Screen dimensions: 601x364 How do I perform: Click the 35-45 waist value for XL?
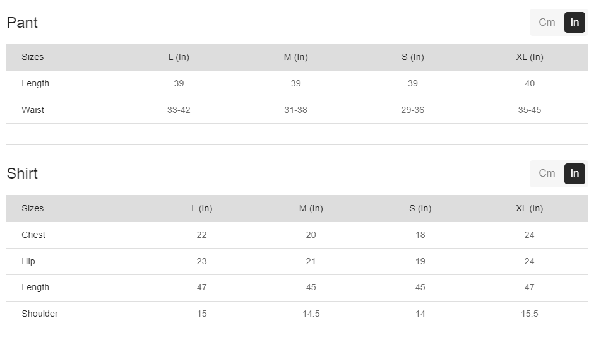pyautogui.click(x=529, y=110)
